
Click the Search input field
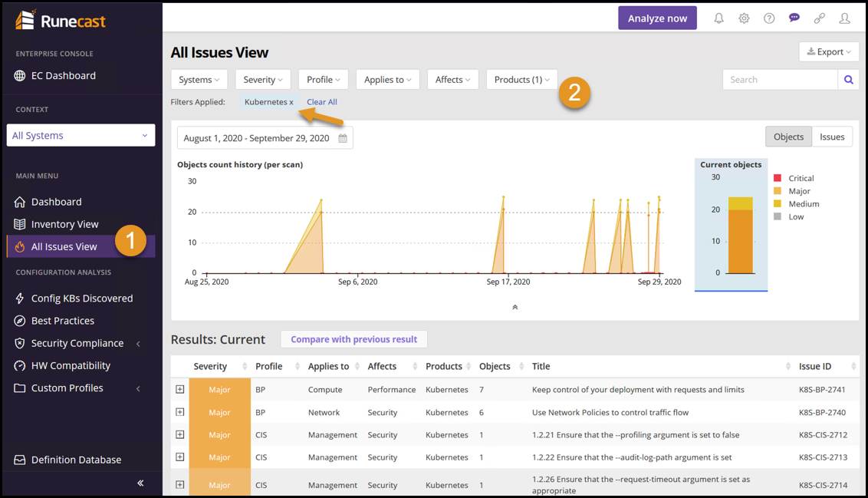click(x=780, y=80)
